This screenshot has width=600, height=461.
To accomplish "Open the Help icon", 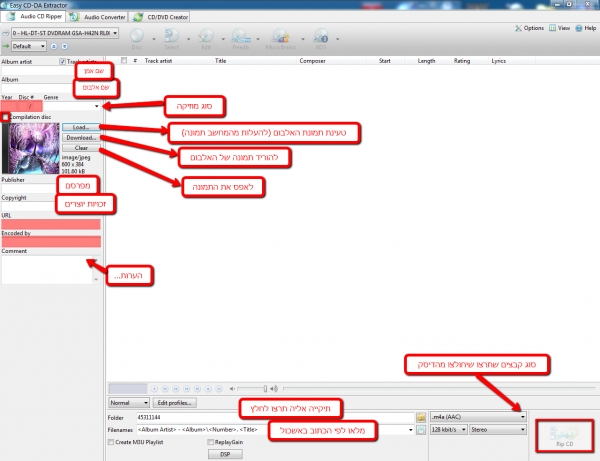I will pos(588,29).
